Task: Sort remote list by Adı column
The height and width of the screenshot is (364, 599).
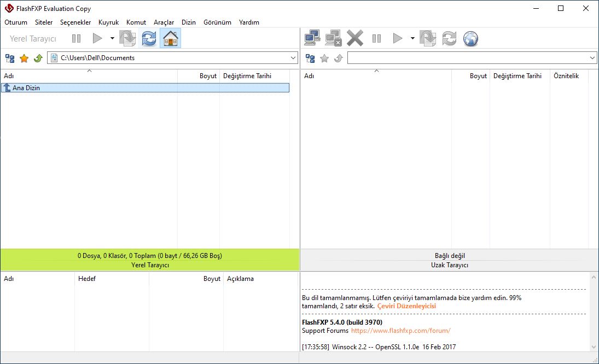Action: [376, 76]
